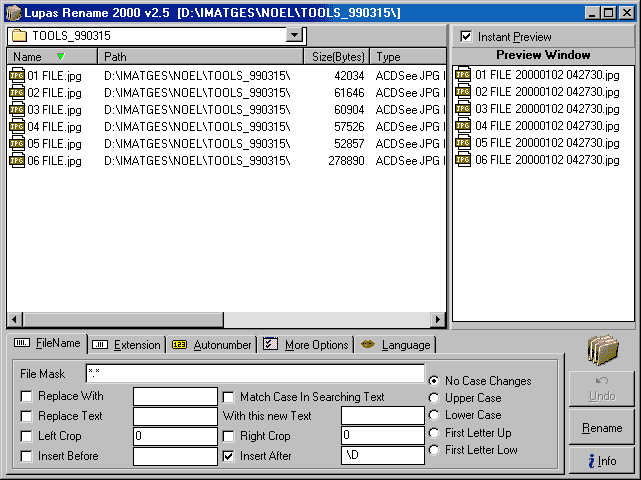The width and height of the screenshot is (641, 480).
Task: Click the 06 FILE.jpg icon in file list
Action: (17, 160)
